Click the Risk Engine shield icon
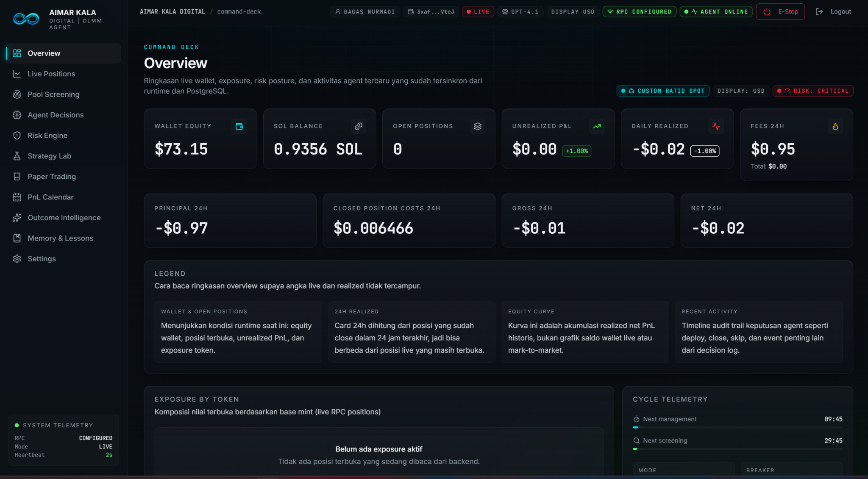 point(17,136)
